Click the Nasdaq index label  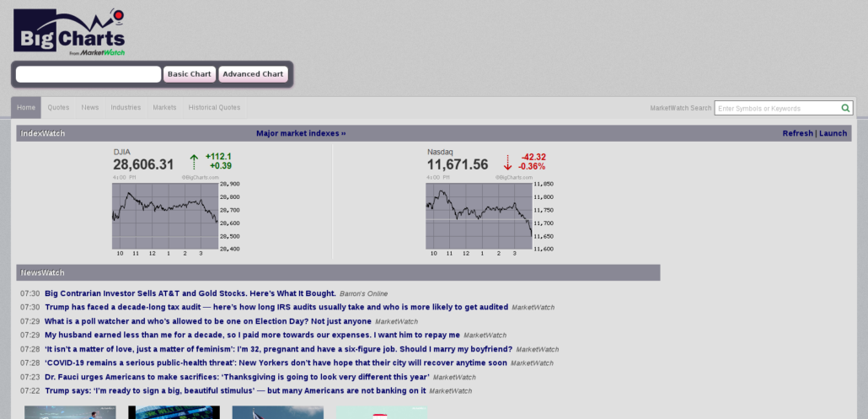click(x=440, y=152)
